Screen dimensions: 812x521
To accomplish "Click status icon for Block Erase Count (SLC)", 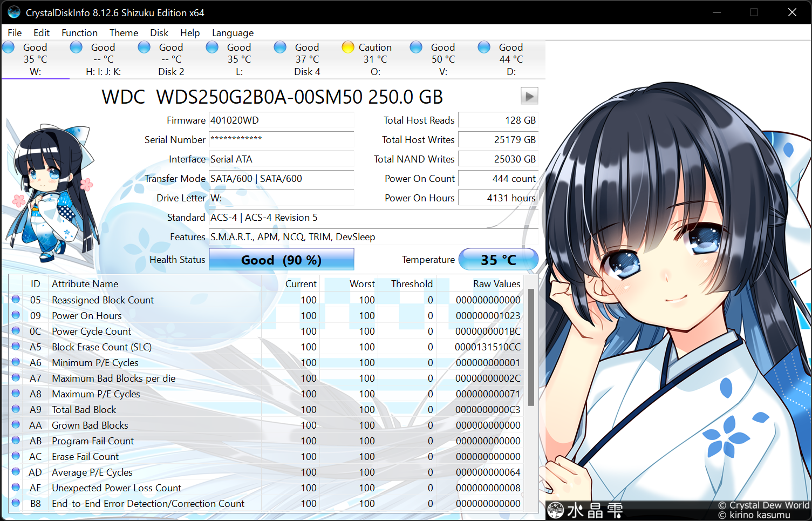I will 16,346.
